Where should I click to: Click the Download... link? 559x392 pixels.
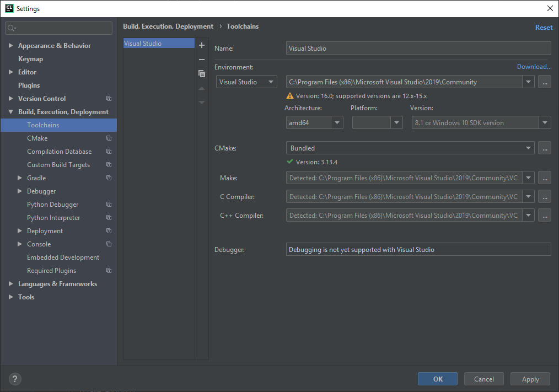pyautogui.click(x=534, y=67)
